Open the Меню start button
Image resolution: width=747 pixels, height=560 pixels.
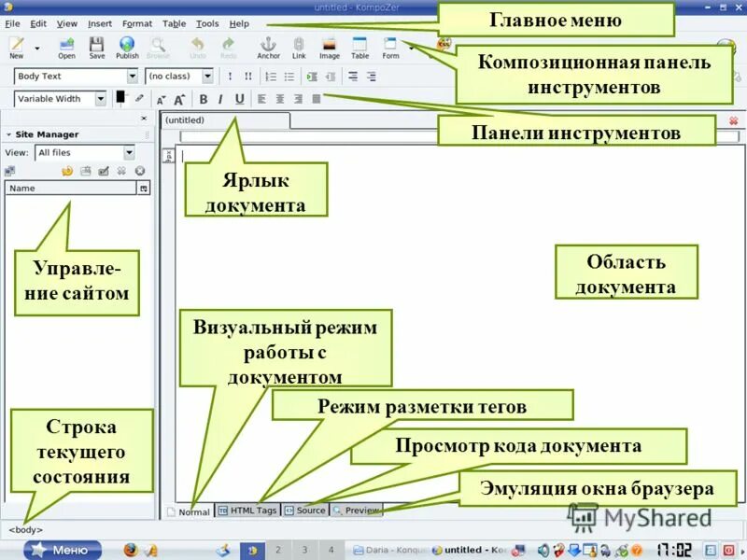coord(63,550)
